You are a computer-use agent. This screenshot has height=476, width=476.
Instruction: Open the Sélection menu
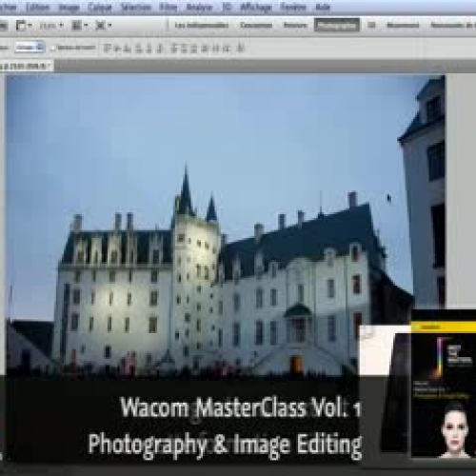coord(136,7)
